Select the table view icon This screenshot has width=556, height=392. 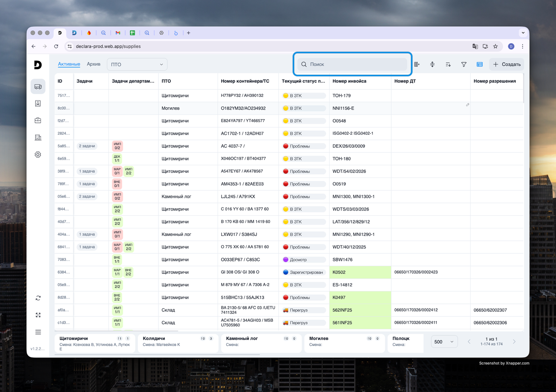[480, 64]
